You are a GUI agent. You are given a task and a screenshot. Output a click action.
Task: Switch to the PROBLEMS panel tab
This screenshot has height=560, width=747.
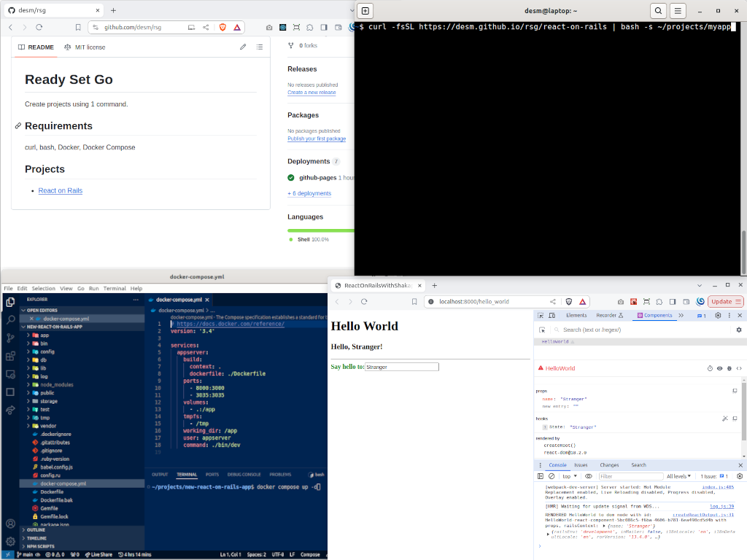[280, 474]
